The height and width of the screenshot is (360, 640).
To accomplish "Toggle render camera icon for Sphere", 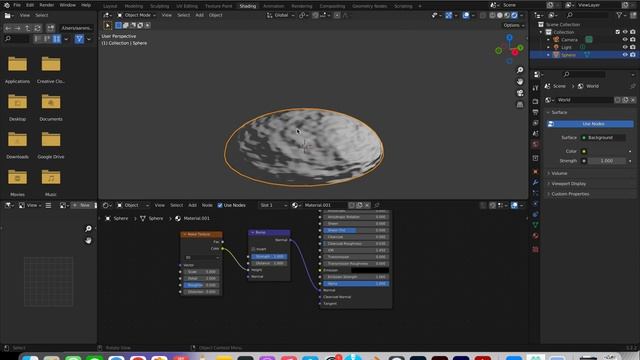I will coord(633,55).
